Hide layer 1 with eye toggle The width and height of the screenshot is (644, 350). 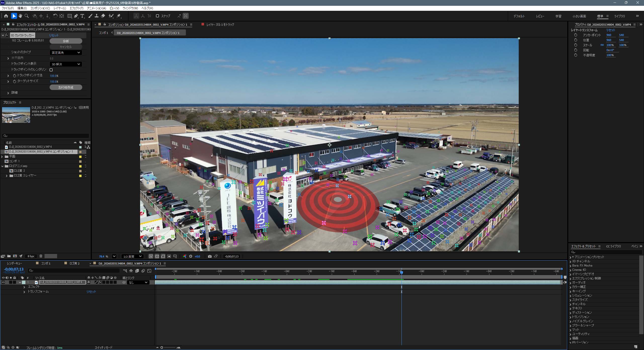pos(3,282)
